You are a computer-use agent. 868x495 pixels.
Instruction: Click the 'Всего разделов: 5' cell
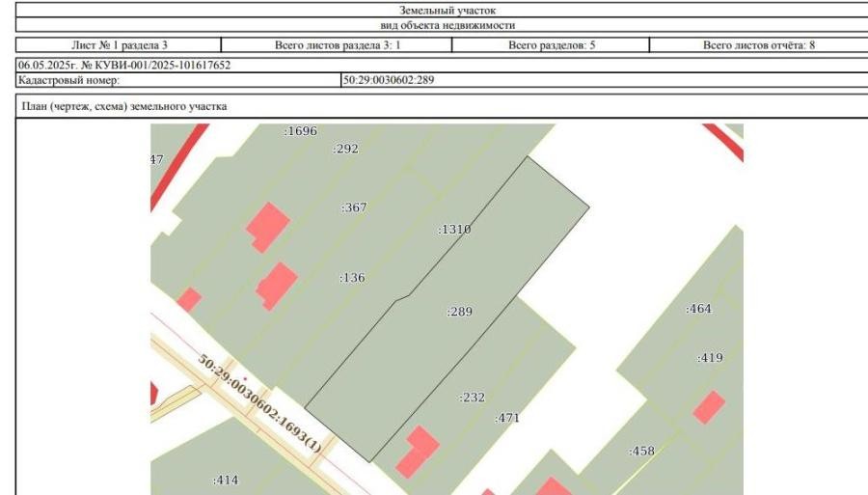[552, 44]
